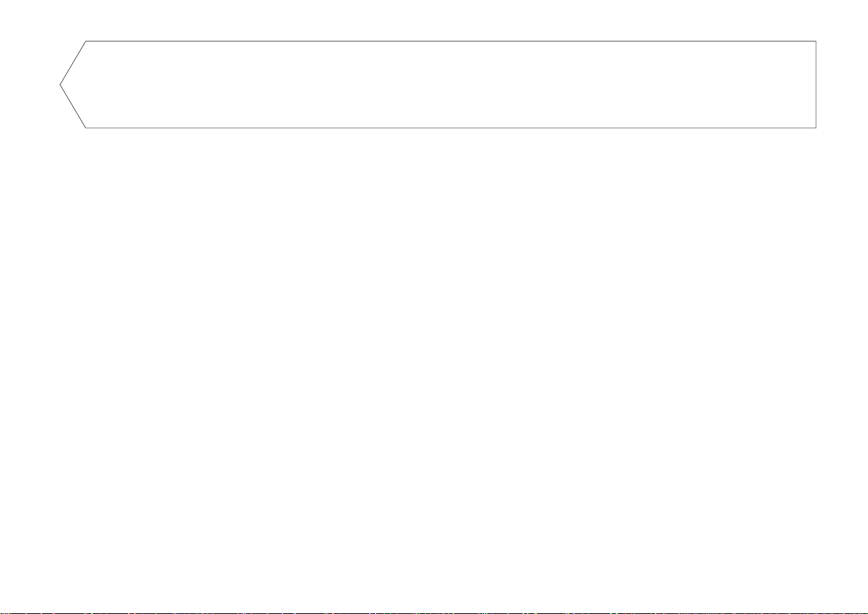Image resolution: width=868 pixels, height=614 pixels.
Task: Click the blank margin left of the arrow tip
Action: pos(28,84)
